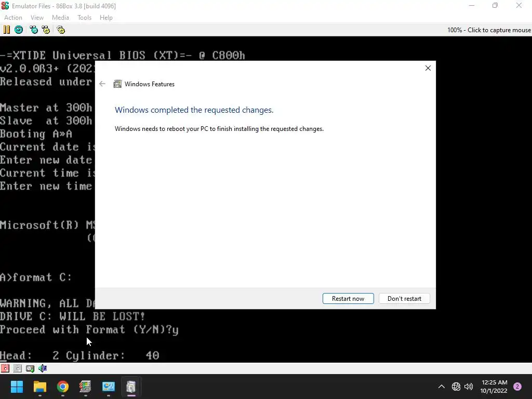This screenshot has height=399, width=532.
Task: Click the 86Box logo in title bar
Action: point(5,6)
